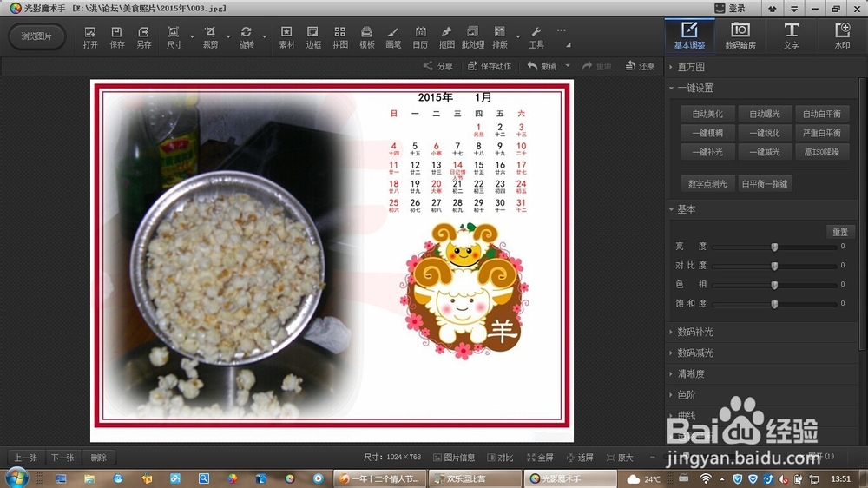Fit image to screen with 适屏
This screenshot has height=488, width=868.
[x=580, y=458]
